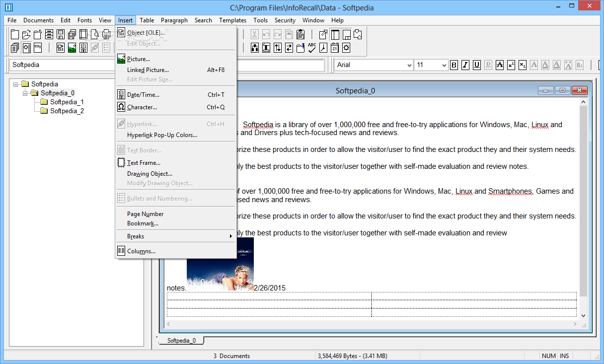The image size is (604, 364).
Task: Choose Picture... in Insert menu
Action: point(176,59)
